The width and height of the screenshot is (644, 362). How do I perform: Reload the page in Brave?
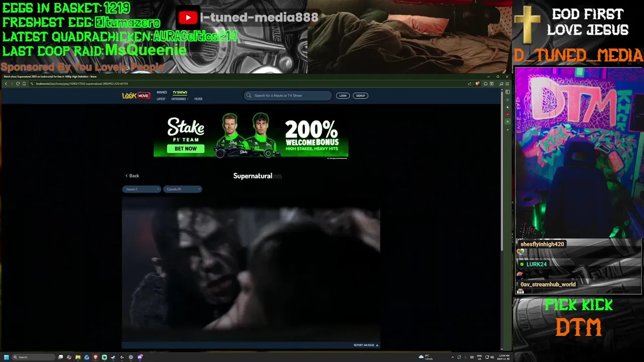coord(18,83)
